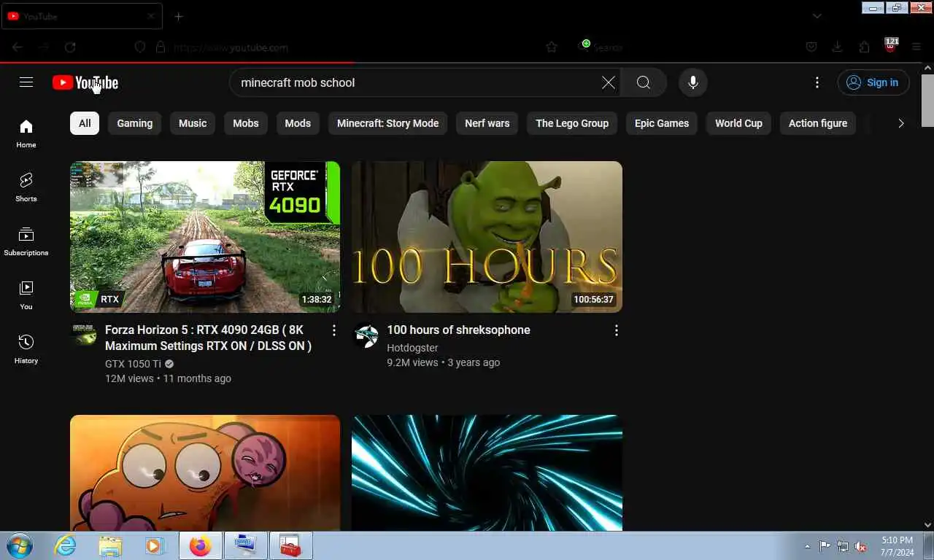Play the Forza RTX 4090 thumbnail
The height and width of the screenshot is (560, 934).
205,237
